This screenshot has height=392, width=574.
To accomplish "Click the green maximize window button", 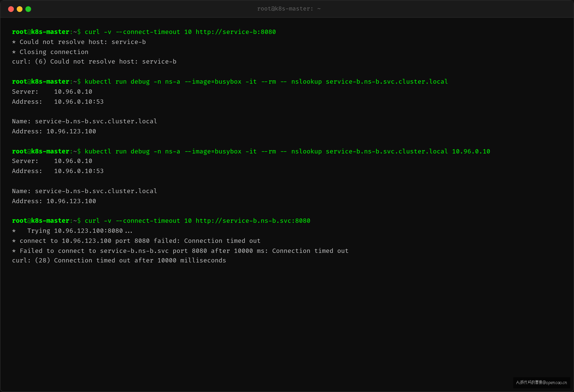I will pyautogui.click(x=28, y=9).
